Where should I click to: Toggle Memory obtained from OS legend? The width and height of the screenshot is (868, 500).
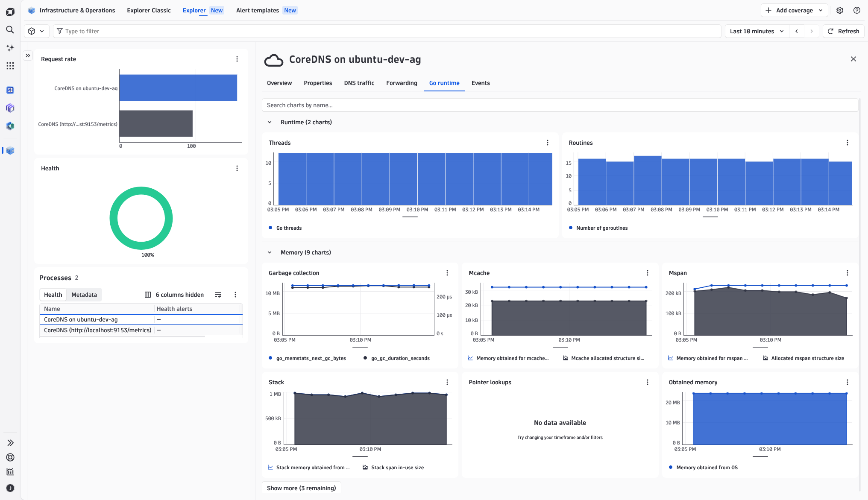[x=703, y=468]
